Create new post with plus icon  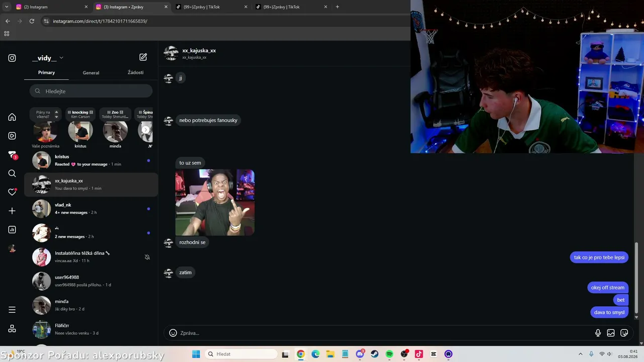[x=12, y=211]
